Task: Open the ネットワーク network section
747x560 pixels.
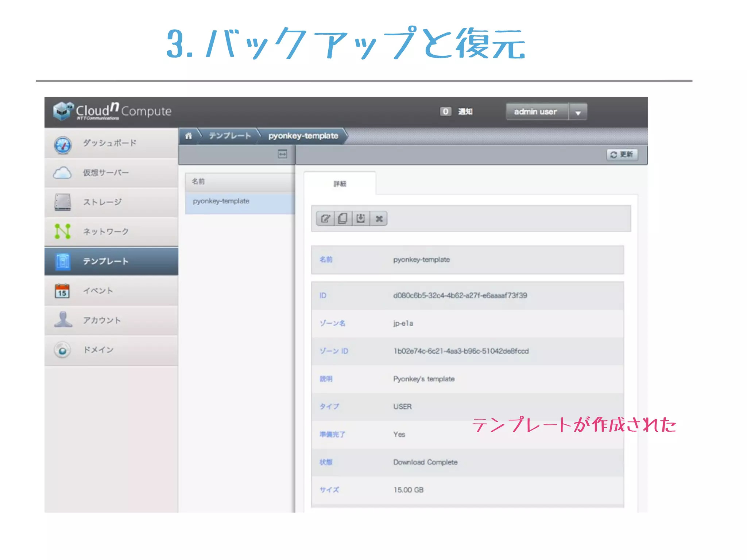Action: 111,232
